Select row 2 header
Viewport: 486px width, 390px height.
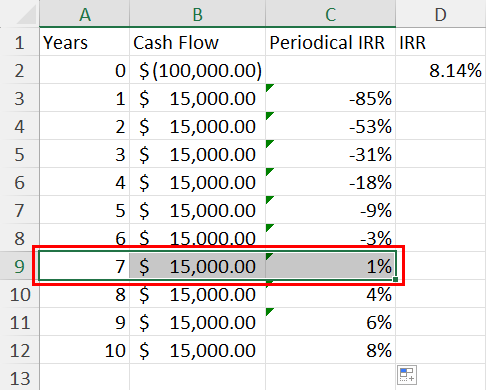(x=19, y=70)
